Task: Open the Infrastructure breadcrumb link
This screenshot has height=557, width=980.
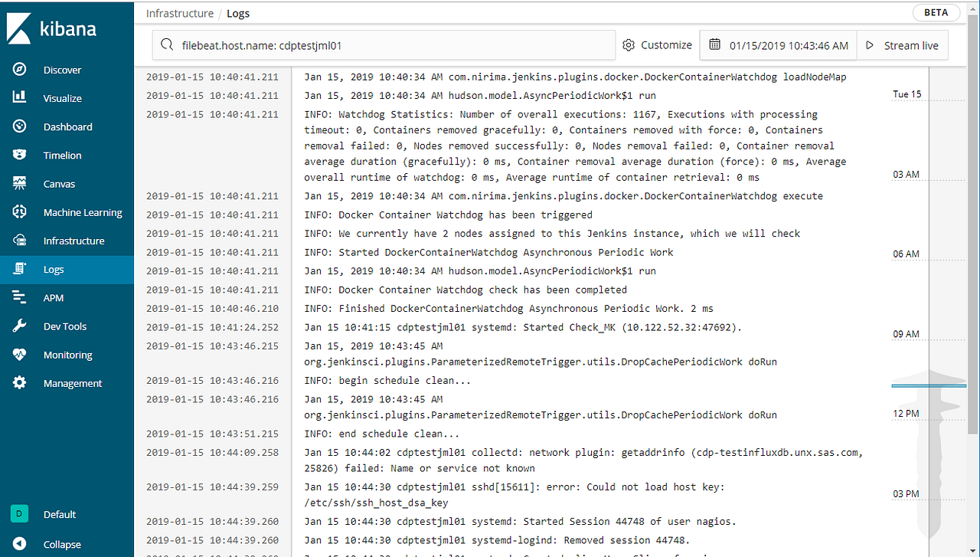Action: (x=179, y=12)
